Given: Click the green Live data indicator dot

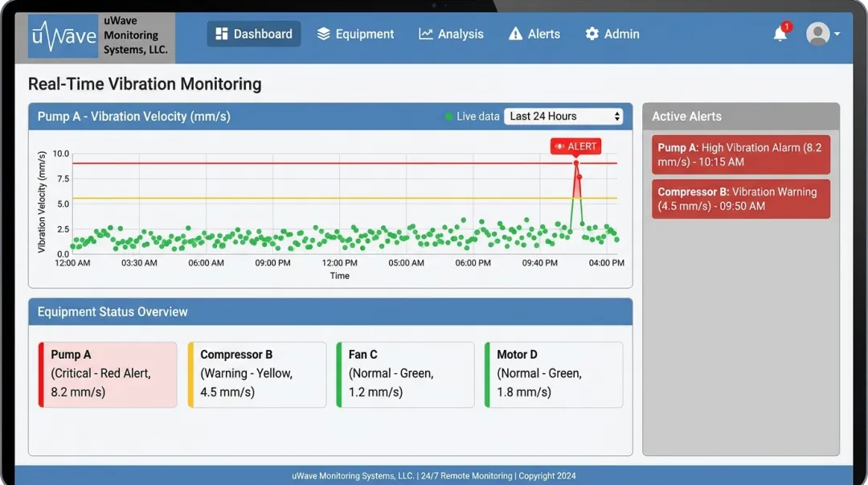Looking at the screenshot, I should click(448, 117).
